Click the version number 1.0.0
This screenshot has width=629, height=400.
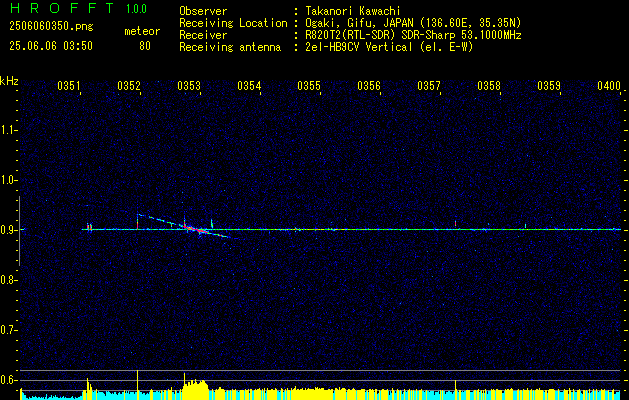pos(136,9)
